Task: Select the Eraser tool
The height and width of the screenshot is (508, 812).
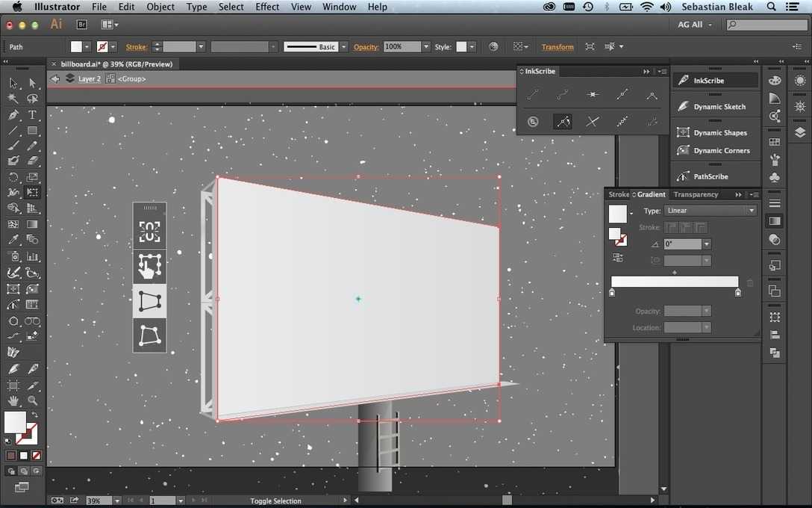Action: tap(32, 161)
